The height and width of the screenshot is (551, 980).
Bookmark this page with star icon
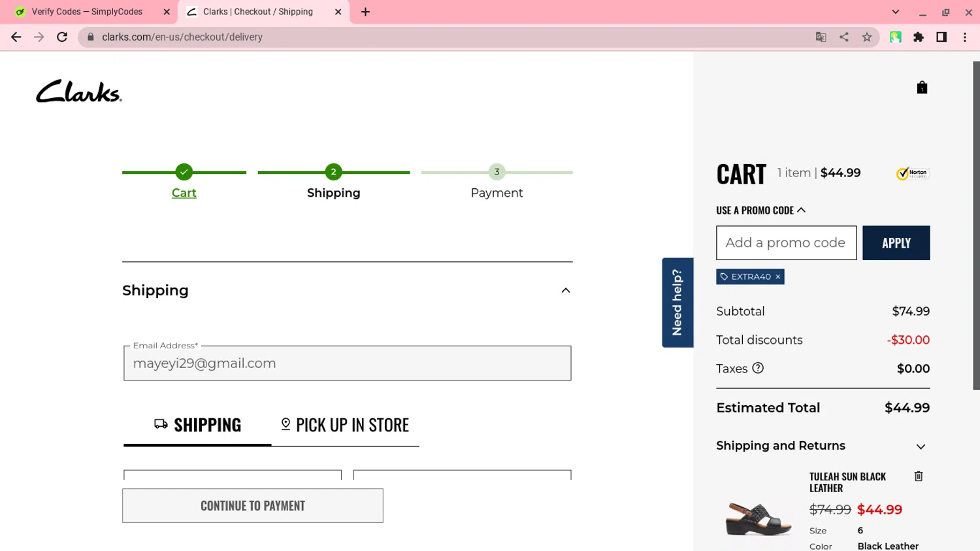coord(867,37)
